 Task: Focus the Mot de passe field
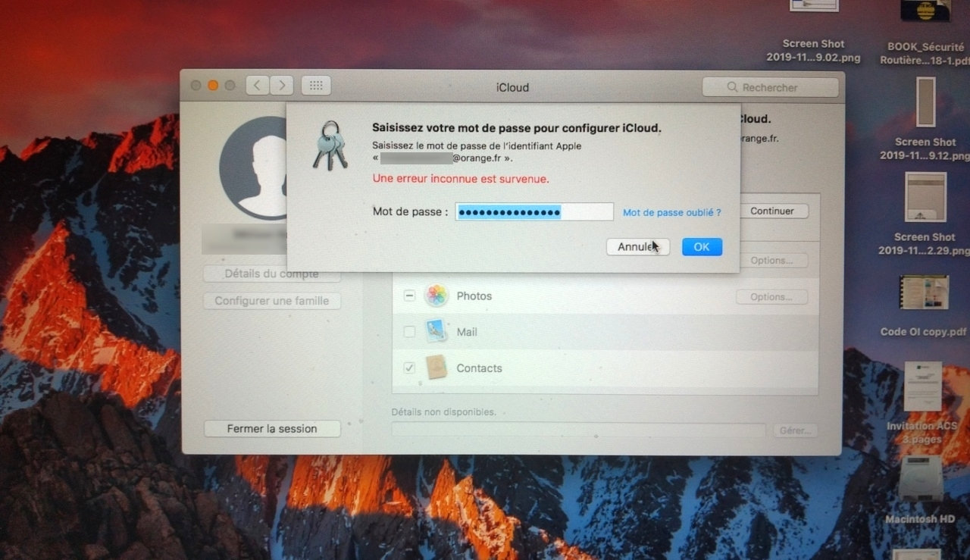534,212
